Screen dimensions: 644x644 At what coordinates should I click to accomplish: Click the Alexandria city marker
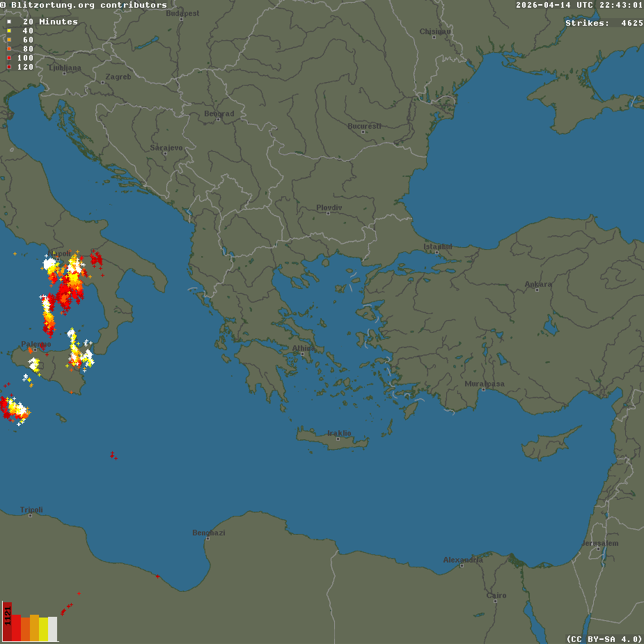[x=462, y=566]
